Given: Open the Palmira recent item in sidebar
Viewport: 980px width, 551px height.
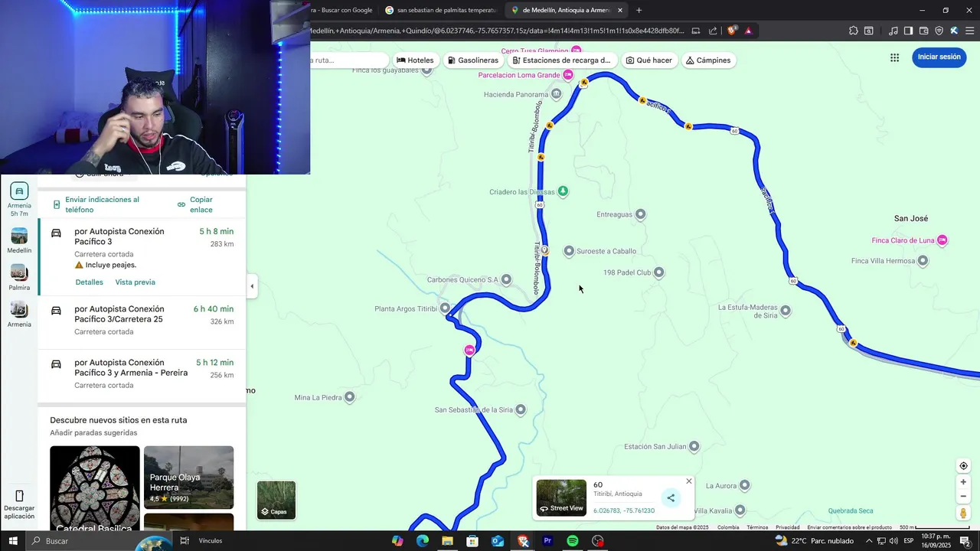Looking at the screenshot, I should pyautogui.click(x=19, y=278).
